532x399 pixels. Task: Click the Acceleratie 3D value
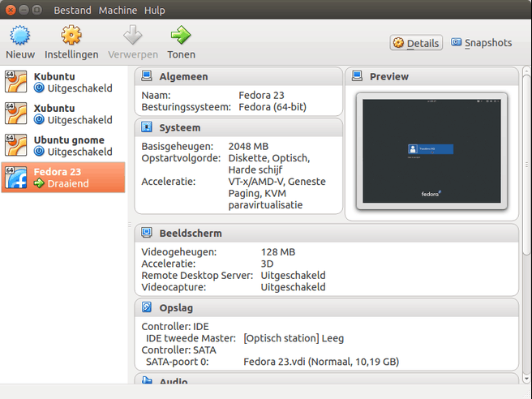click(267, 264)
